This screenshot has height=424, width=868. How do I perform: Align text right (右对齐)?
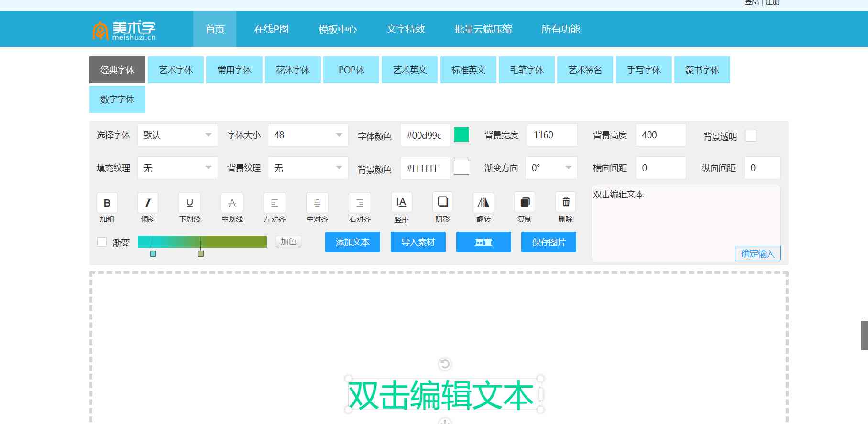point(360,203)
